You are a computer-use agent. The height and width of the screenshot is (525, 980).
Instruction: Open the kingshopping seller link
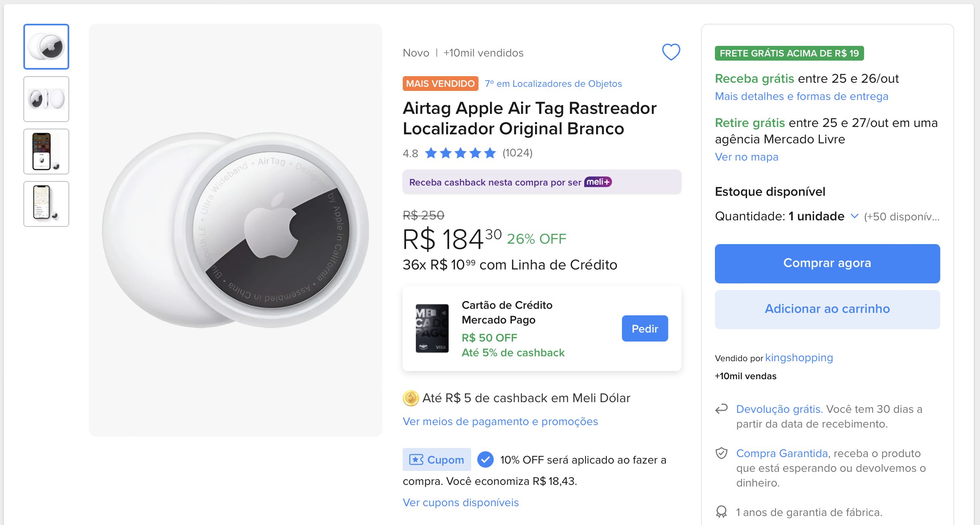799,358
